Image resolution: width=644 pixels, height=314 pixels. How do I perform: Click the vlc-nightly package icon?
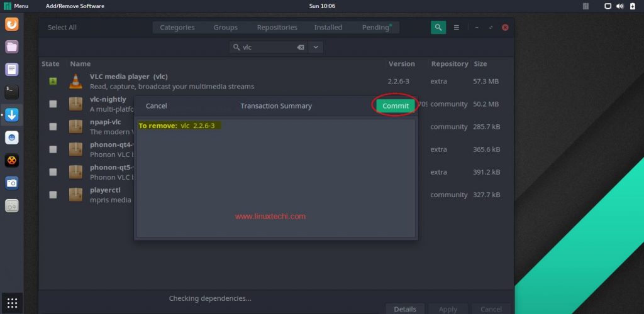click(75, 104)
